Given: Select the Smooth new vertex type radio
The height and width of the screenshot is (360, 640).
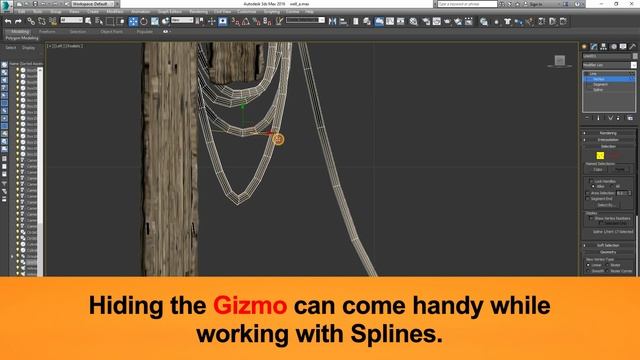Looking at the screenshot, I should pos(588,271).
